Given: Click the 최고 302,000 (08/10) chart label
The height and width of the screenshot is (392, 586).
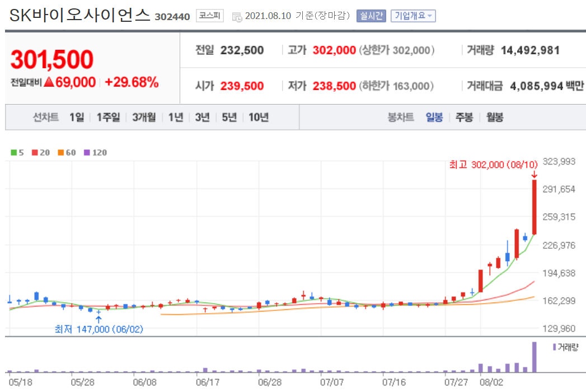Looking at the screenshot, I should point(493,164).
